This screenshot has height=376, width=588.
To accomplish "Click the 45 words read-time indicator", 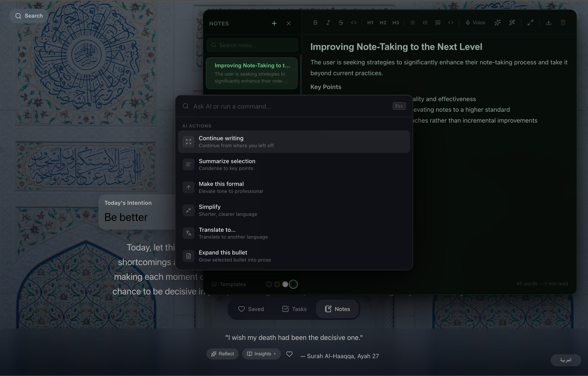I will click(x=542, y=284).
